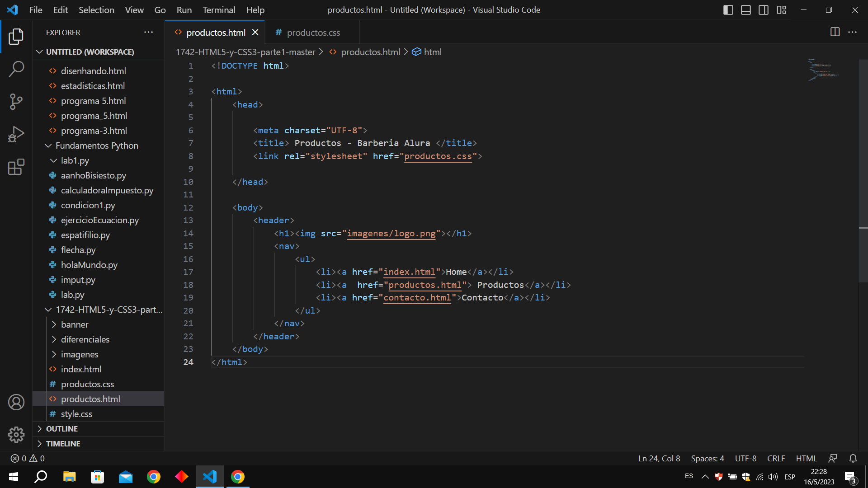This screenshot has width=868, height=488.
Task: Open Windows taskbar search
Action: pos(41,477)
